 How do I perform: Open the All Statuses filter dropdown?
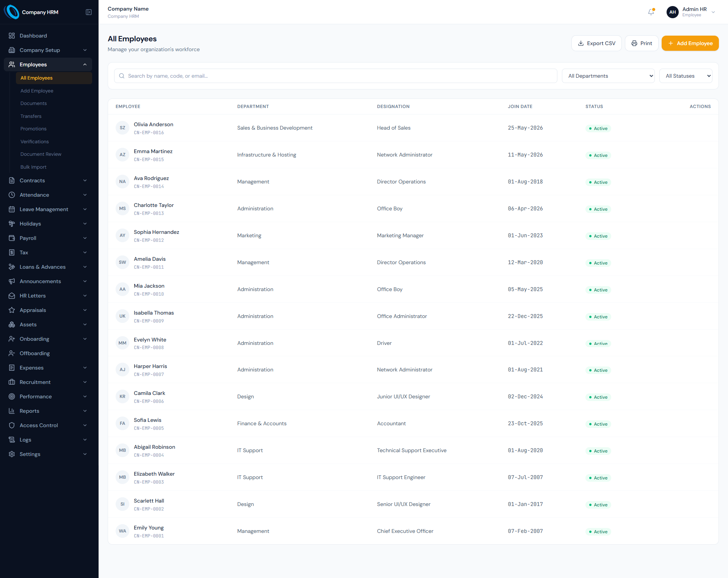click(x=686, y=76)
